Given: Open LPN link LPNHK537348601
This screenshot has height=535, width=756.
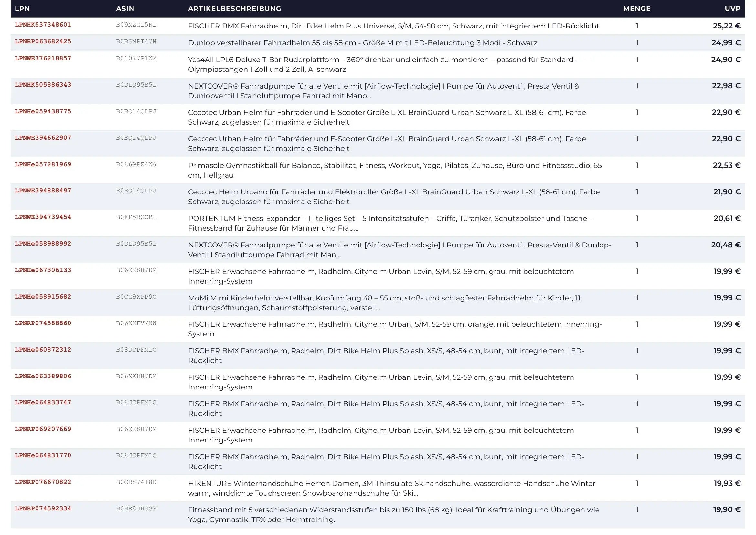Looking at the screenshot, I should coord(43,25).
